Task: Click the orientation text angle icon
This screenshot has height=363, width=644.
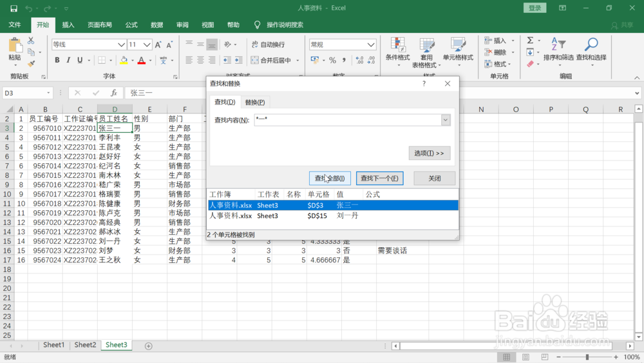Action: tap(227, 44)
